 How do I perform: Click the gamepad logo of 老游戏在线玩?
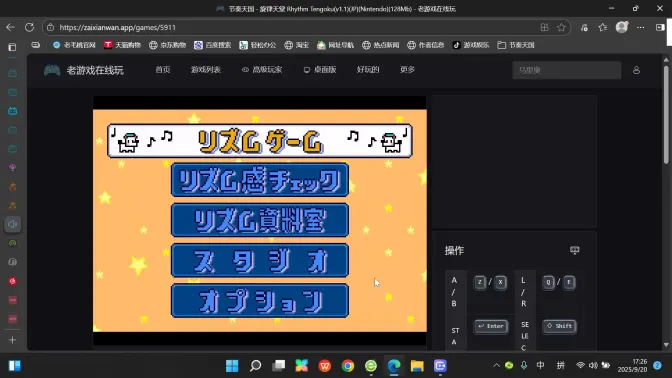click(x=52, y=70)
